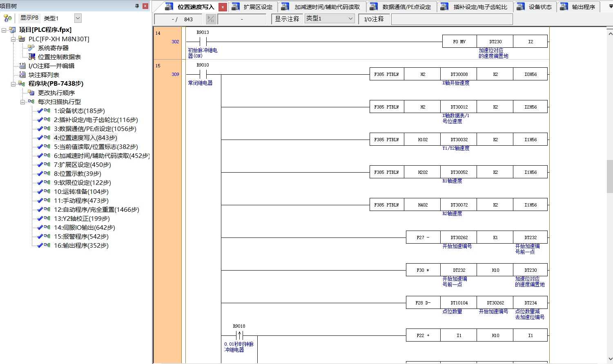The image size is (613, 364).
Task: Collapse the 程序块(PB-7438步) node
Action: point(13,84)
